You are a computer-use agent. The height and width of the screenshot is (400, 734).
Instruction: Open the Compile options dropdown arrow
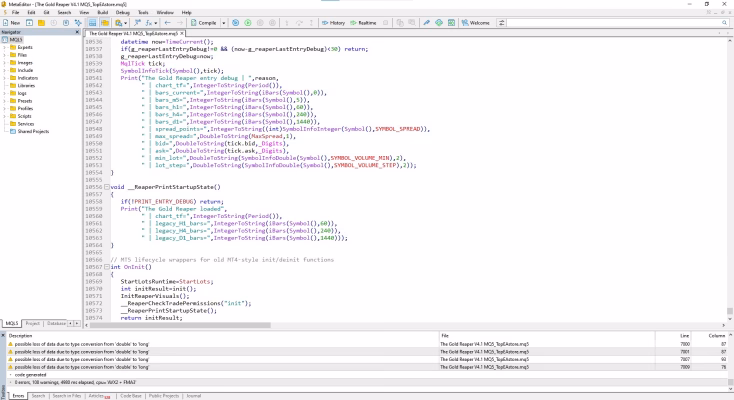(224, 22)
